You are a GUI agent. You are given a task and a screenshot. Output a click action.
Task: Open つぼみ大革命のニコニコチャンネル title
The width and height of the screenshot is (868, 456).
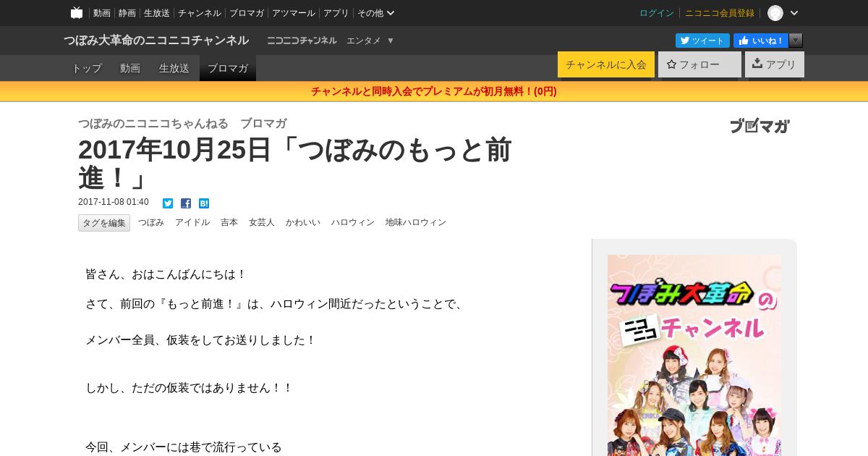pyautogui.click(x=156, y=41)
